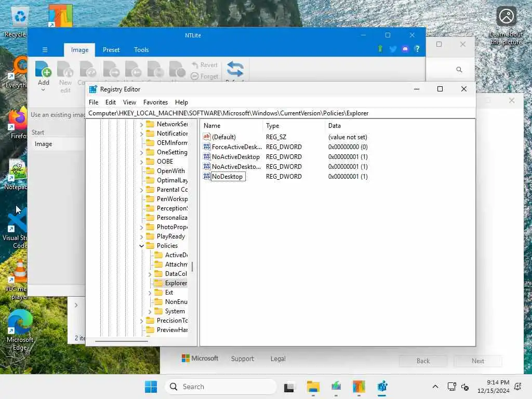Expand the DataCol registry key
This screenshot has height=399, width=532.
(150, 274)
